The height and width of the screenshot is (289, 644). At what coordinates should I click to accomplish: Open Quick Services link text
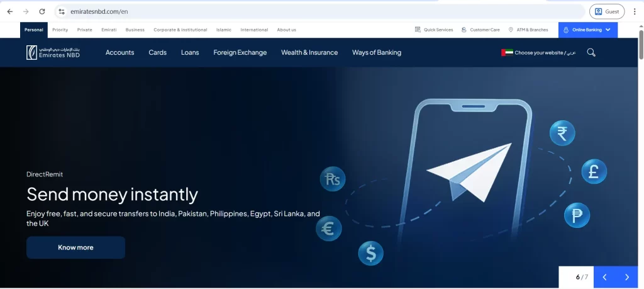(438, 30)
